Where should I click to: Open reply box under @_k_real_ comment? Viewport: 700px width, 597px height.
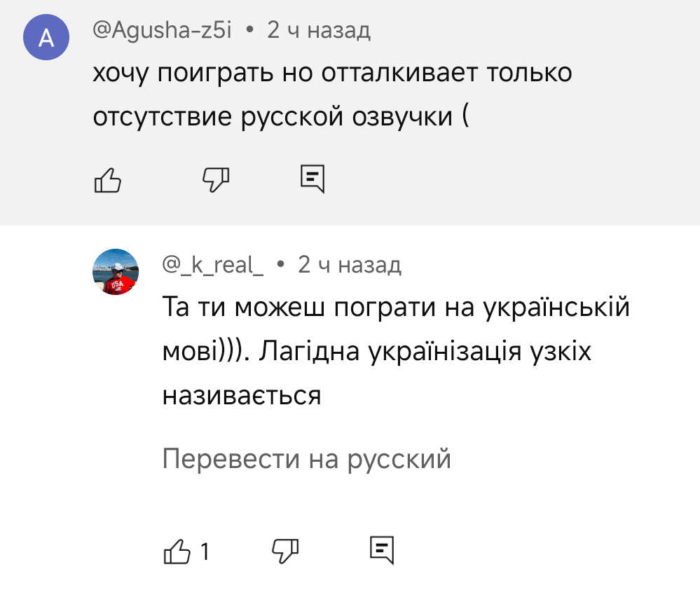click(382, 551)
